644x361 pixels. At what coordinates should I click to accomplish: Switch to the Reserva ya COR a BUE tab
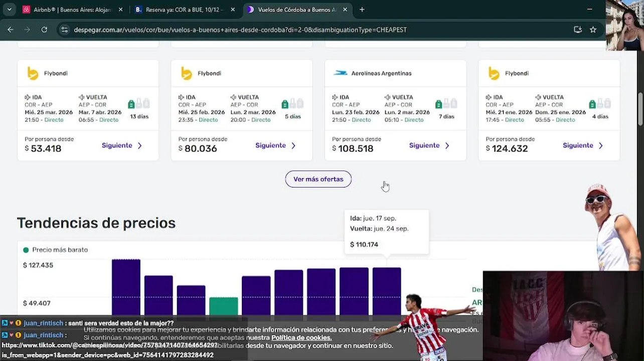point(185,10)
